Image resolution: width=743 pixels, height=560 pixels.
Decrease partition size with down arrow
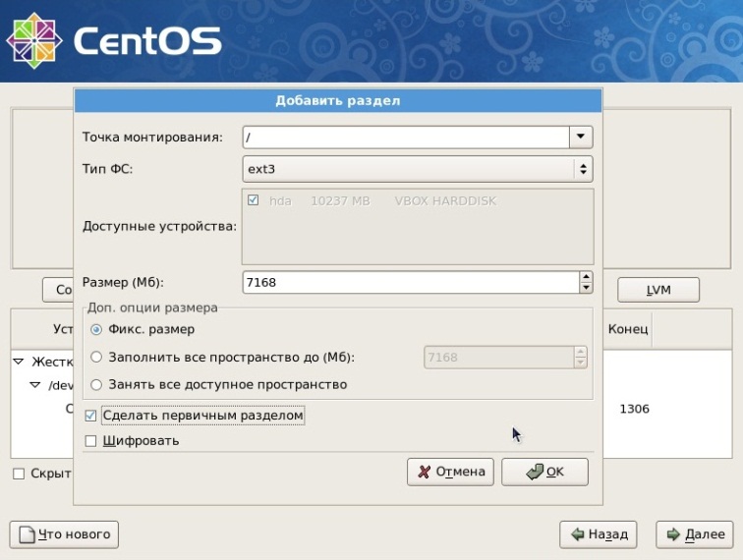pos(586,288)
